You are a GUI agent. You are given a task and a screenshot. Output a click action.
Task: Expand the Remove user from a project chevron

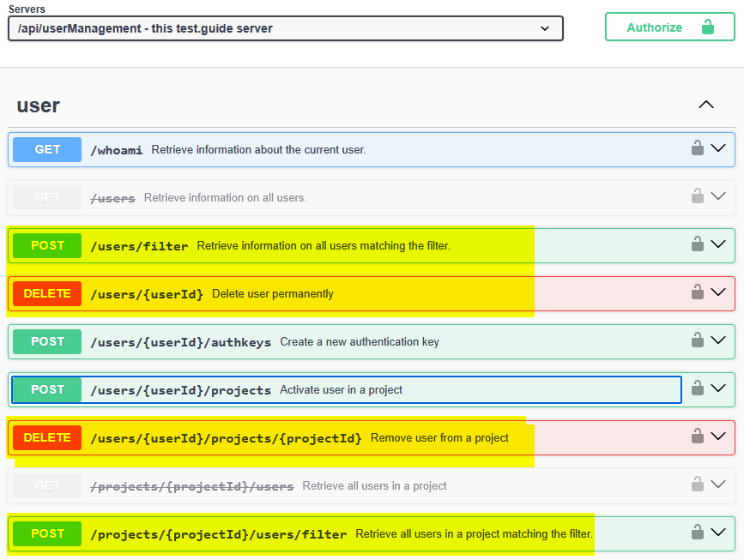click(718, 436)
